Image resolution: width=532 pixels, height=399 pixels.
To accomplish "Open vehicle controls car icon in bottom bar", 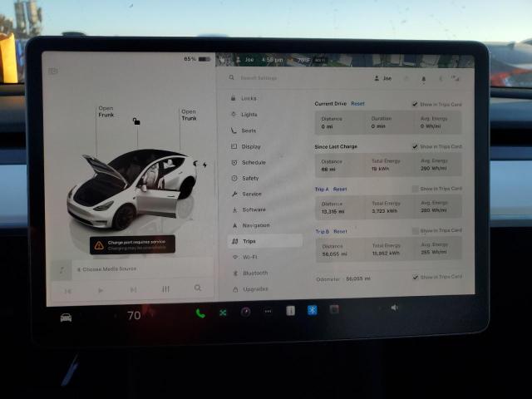I will pos(66,318).
